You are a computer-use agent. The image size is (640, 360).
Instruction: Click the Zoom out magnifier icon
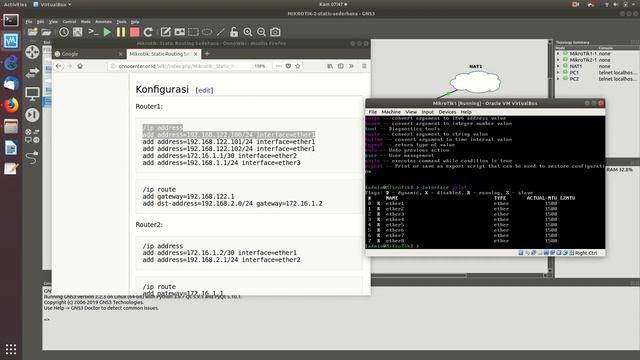(262, 32)
